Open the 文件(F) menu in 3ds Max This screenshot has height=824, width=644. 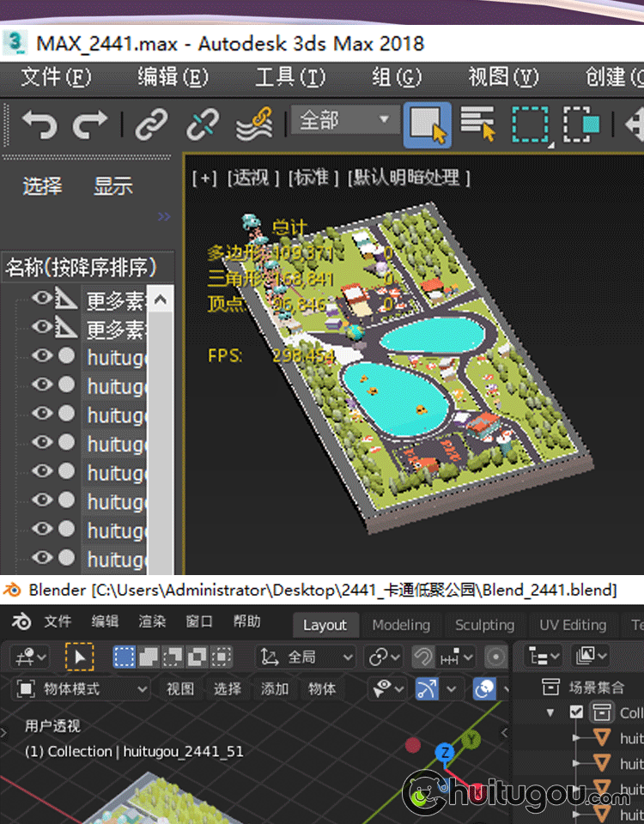point(56,77)
